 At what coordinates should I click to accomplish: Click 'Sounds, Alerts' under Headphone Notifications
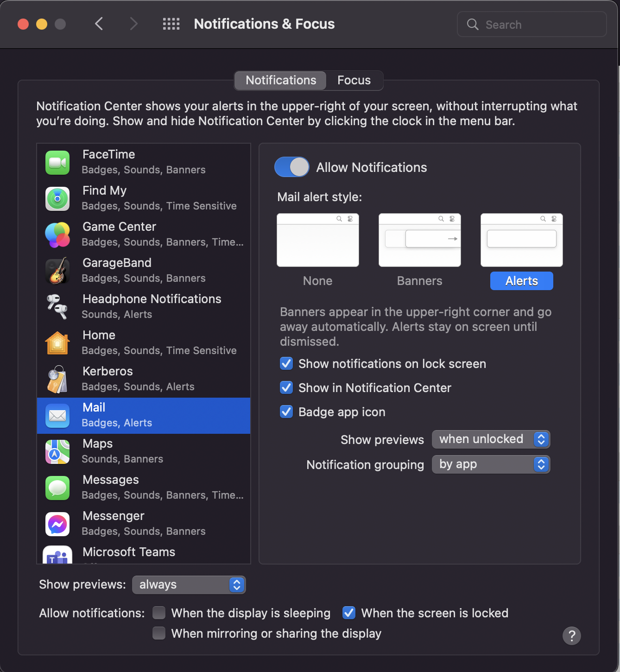(117, 314)
